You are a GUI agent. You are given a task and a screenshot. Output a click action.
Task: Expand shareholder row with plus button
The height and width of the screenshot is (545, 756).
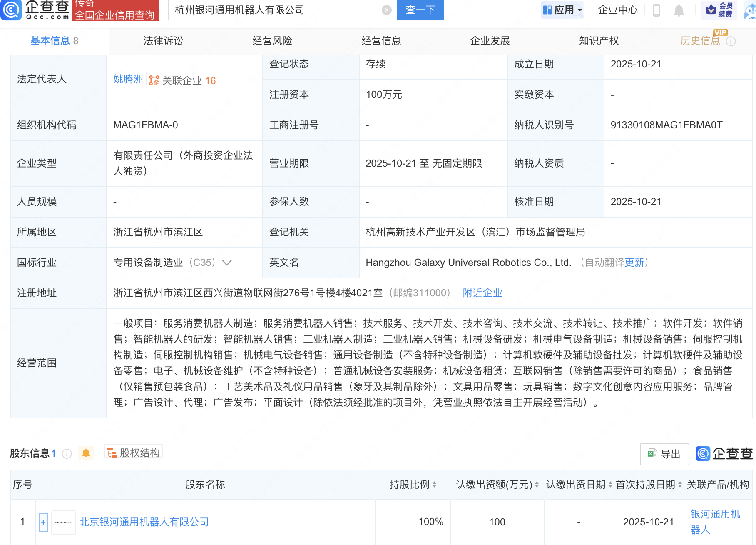tap(43, 522)
